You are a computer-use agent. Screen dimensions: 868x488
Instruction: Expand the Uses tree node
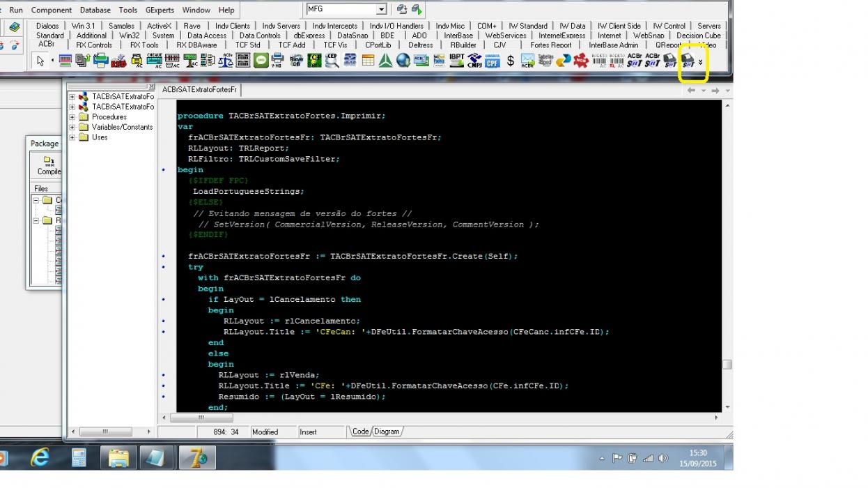tap(72, 137)
